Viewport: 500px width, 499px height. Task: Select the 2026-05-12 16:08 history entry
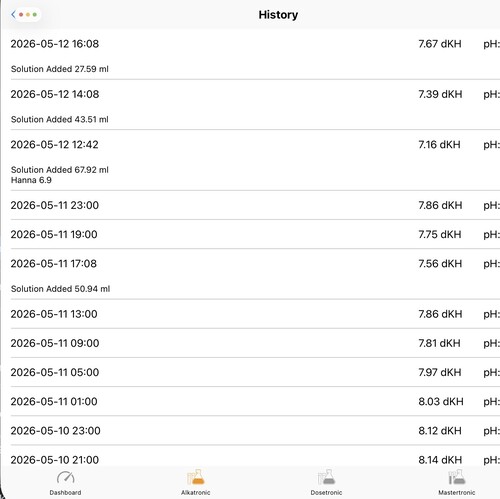[255, 55]
